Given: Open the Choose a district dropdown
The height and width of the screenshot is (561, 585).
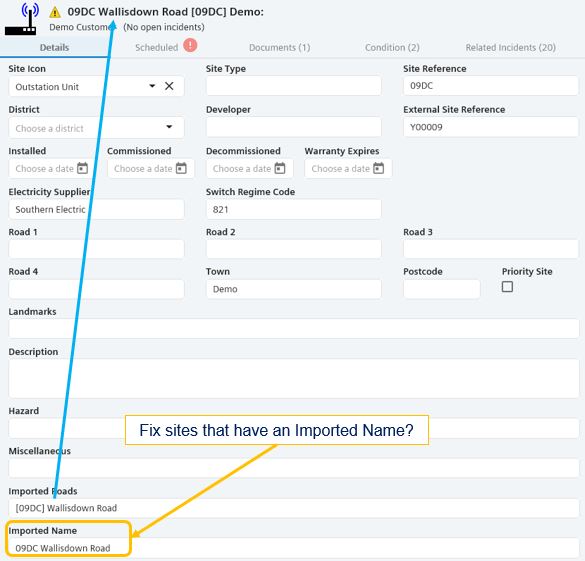Looking at the screenshot, I should pos(96,128).
